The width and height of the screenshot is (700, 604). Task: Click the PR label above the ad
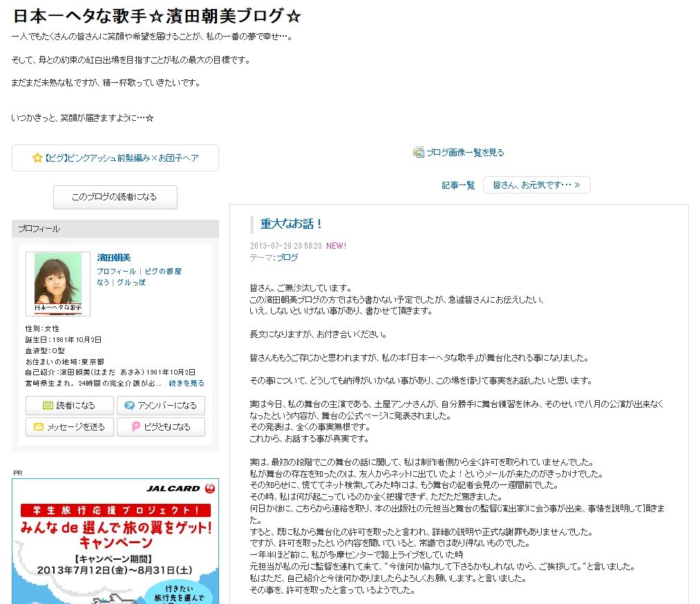(x=18, y=473)
